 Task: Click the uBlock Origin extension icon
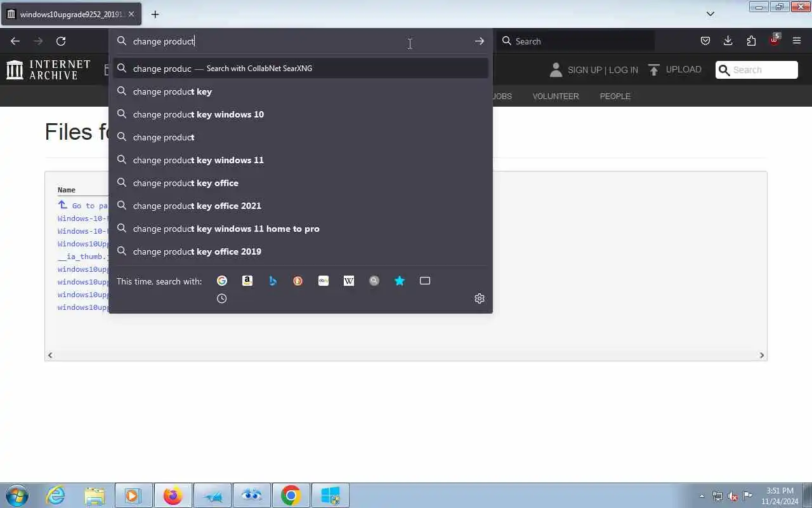774,40
